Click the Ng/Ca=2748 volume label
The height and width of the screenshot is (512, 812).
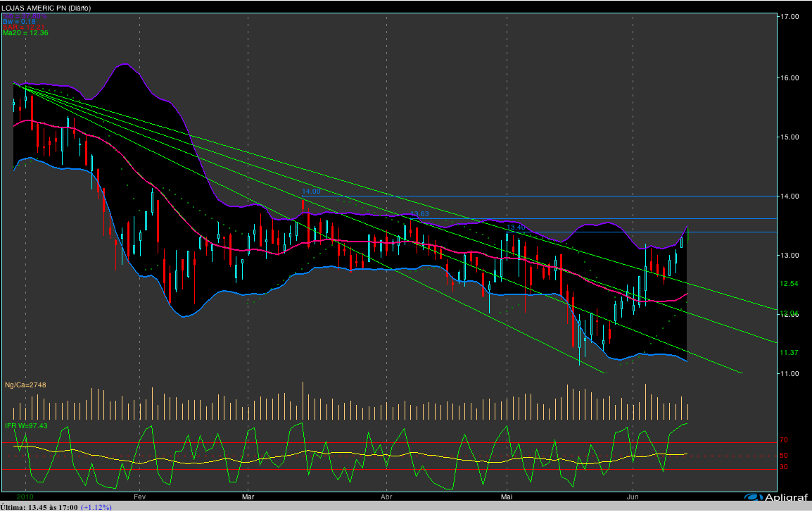[x=25, y=385]
